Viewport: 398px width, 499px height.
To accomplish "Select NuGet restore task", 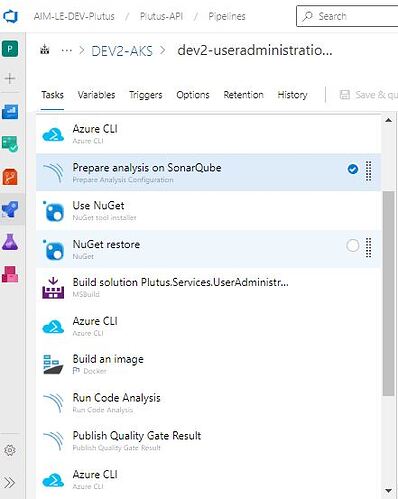I will coord(208,249).
